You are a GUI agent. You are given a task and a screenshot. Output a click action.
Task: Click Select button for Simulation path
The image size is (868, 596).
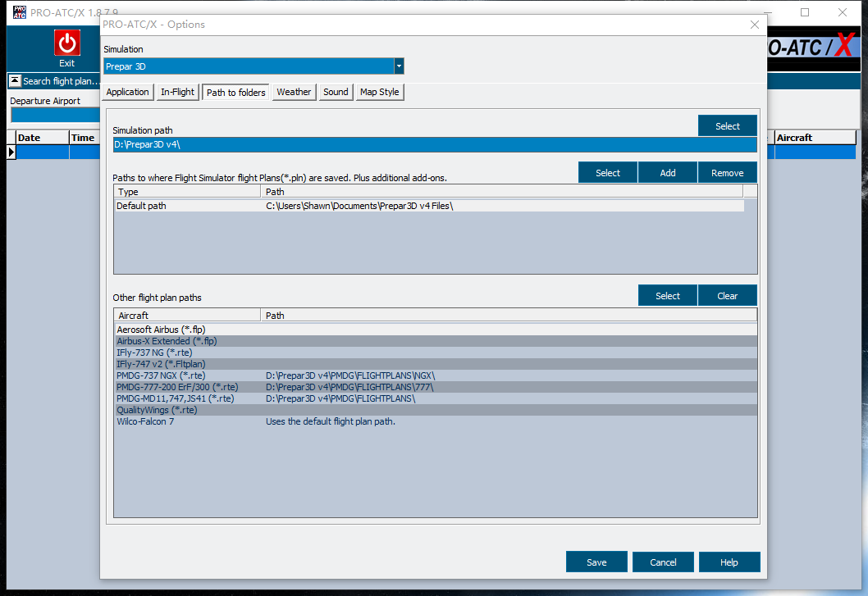pos(727,126)
